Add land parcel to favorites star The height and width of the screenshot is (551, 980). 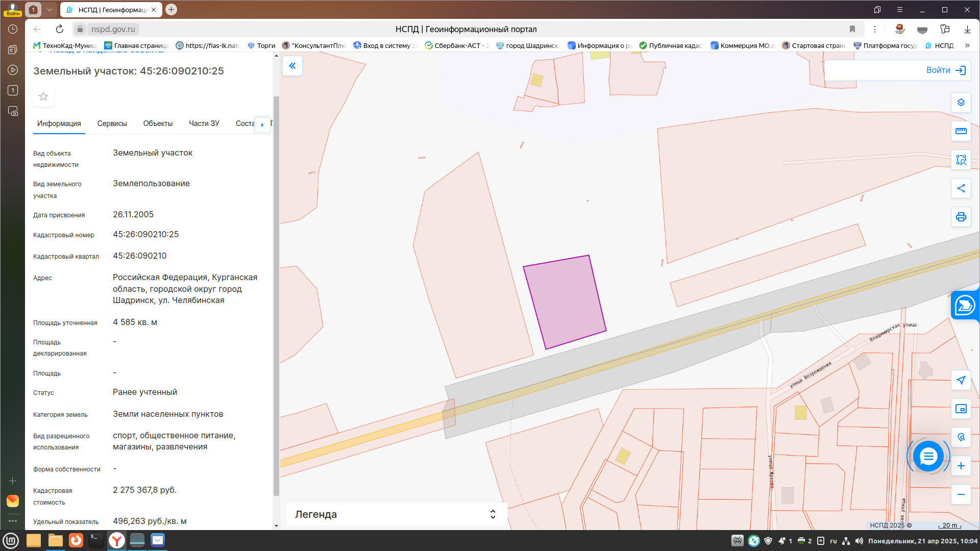[43, 96]
